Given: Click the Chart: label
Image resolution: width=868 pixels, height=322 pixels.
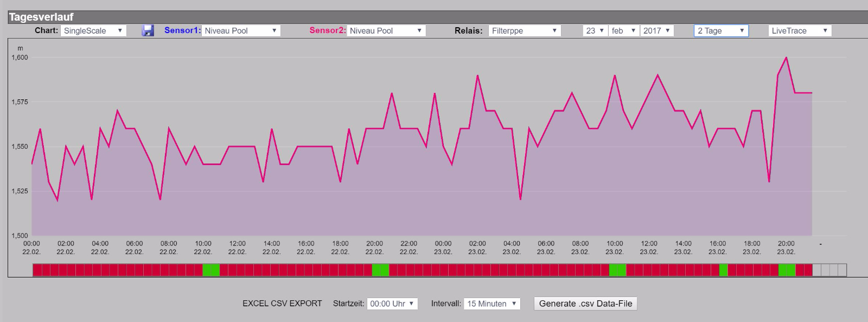Looking at the screenshot, I should 46,30.
